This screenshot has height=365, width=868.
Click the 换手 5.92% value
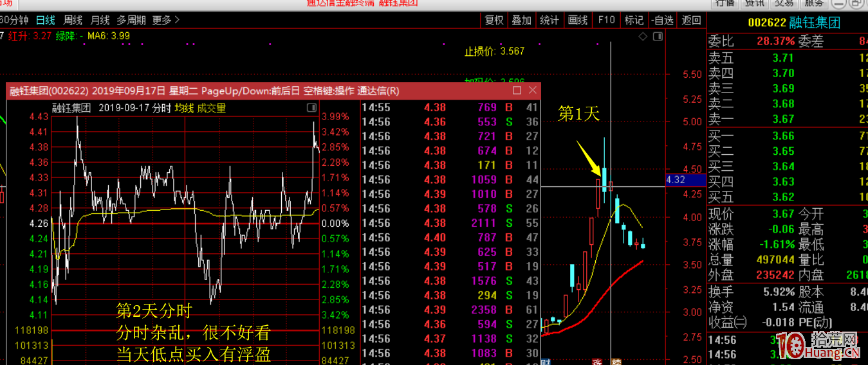click(779, 293)
